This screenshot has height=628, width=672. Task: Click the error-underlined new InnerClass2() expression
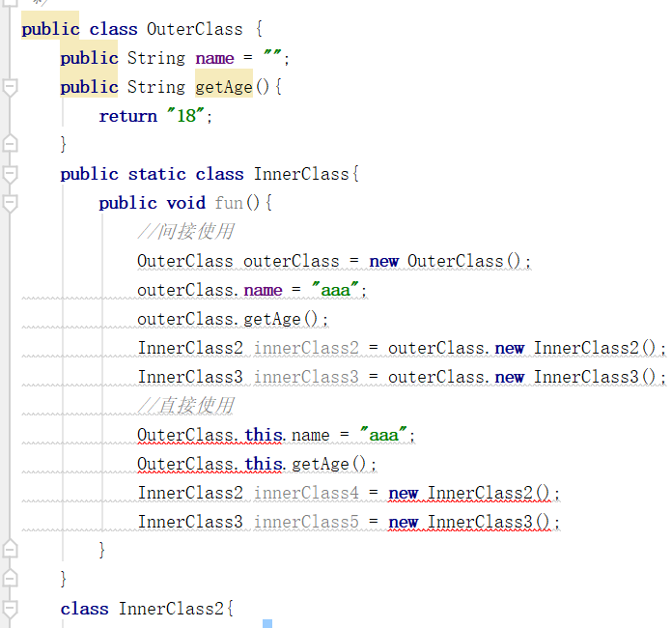(x=469, y=493)
